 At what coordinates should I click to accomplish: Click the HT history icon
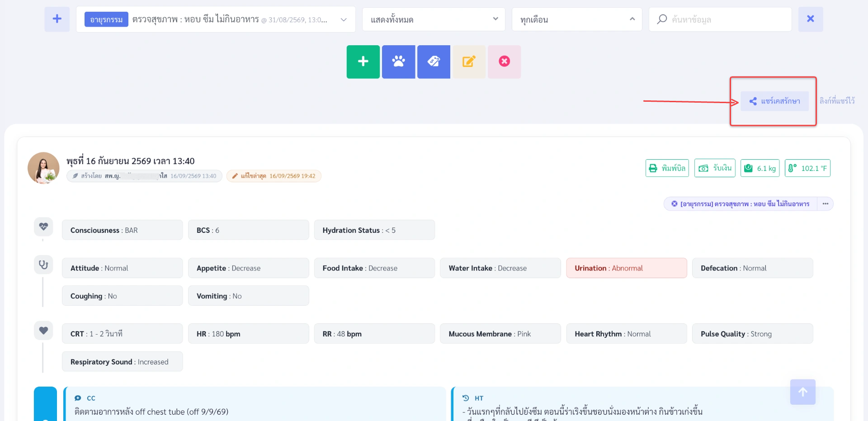pos(466,398)
